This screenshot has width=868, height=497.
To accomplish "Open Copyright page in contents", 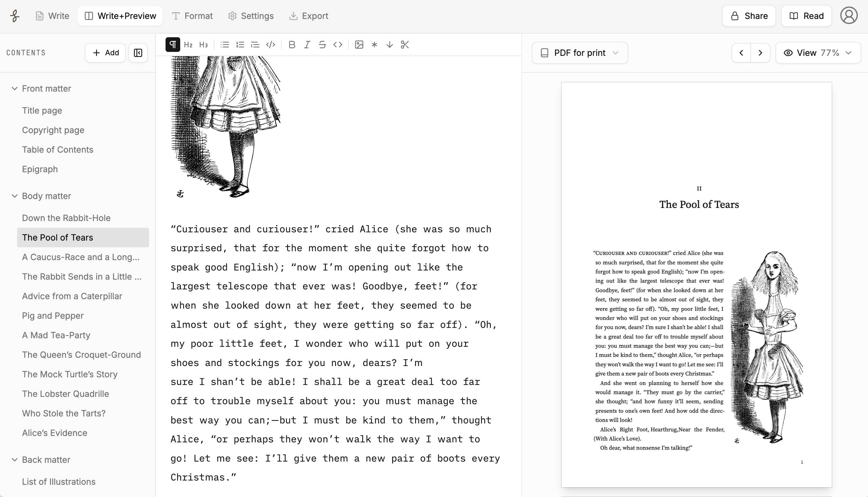I will 83,130.
